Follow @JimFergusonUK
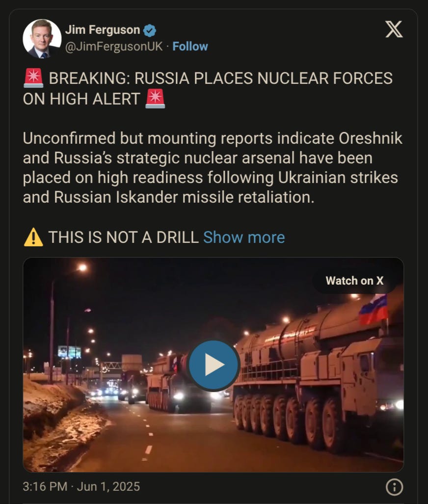The width and height of the screenshot is (428, 504). (190, 46)
